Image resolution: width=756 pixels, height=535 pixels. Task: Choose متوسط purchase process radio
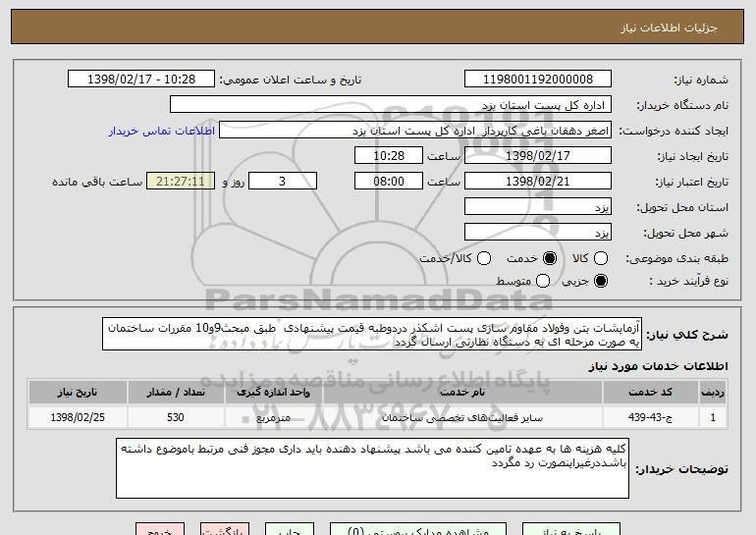coord(542,281)
